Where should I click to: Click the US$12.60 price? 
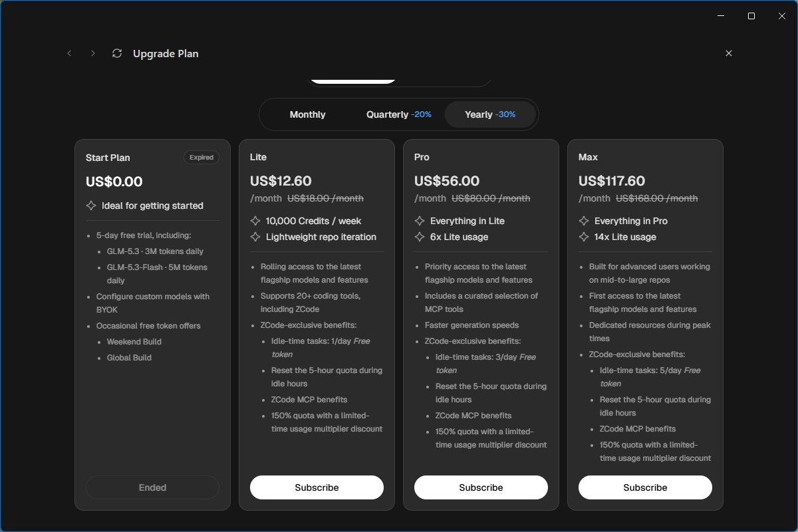pyautogui.click(x=281, y=181)
